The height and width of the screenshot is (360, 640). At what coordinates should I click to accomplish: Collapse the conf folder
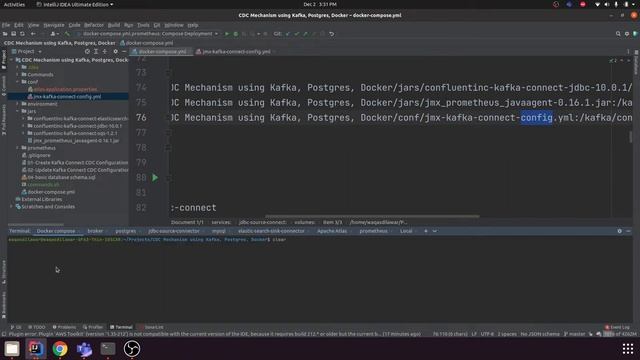tap(18, 82)
